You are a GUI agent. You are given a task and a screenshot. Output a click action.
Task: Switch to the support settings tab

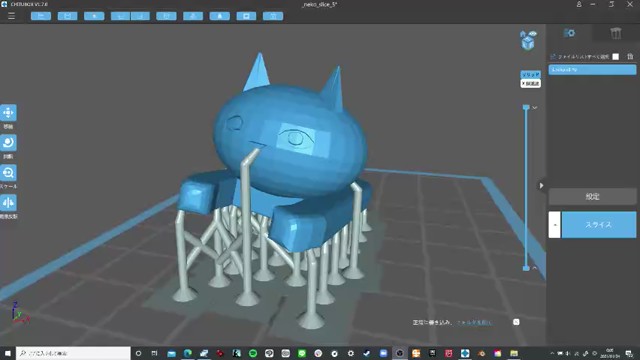(616, 33)
